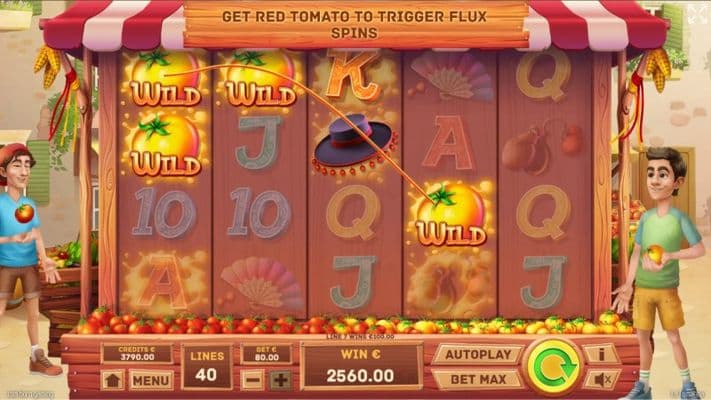Open the MENU button

tap(151, 380)
